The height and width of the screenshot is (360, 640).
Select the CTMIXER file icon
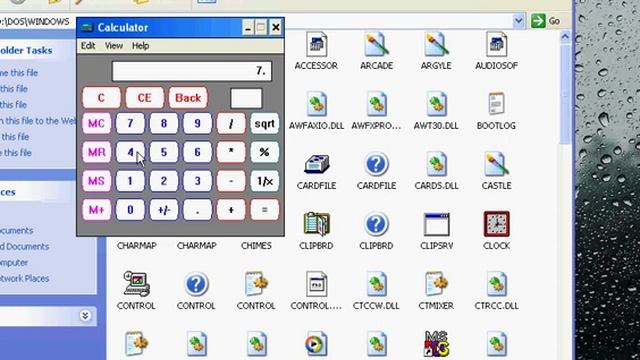pyautogui.click(x=436, y=284)
